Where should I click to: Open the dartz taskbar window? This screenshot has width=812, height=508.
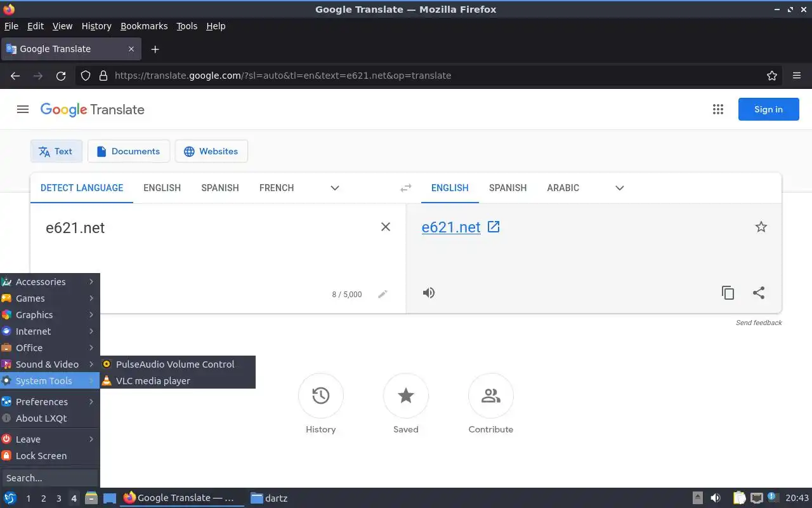[270, 498]
